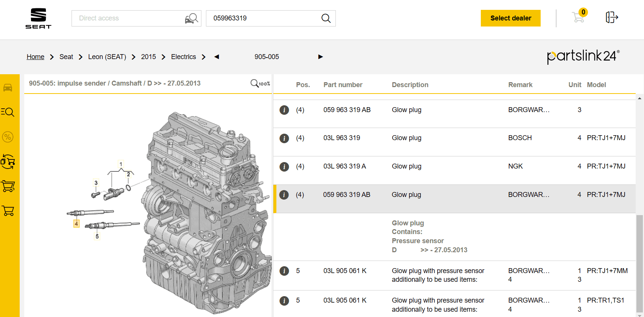Click the logout icon
644x317 pixels.
coord(612,17)
